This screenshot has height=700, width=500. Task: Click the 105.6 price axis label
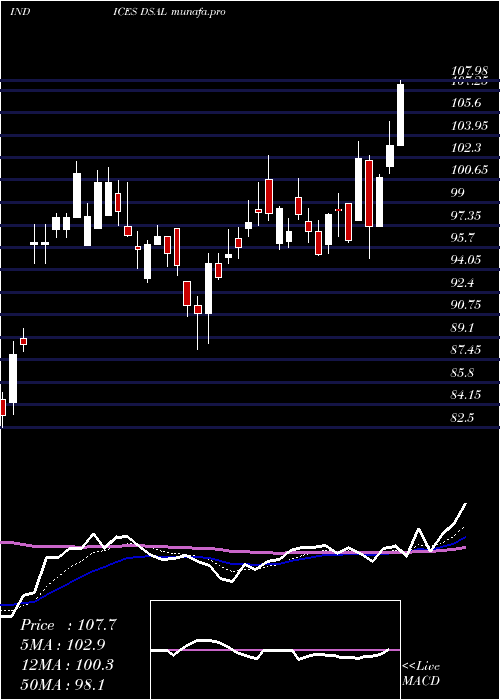click(467, 103)
